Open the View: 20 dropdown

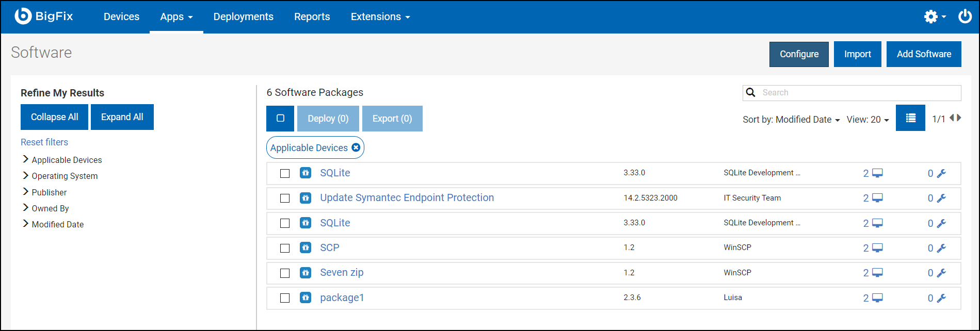tap(867, 120)
